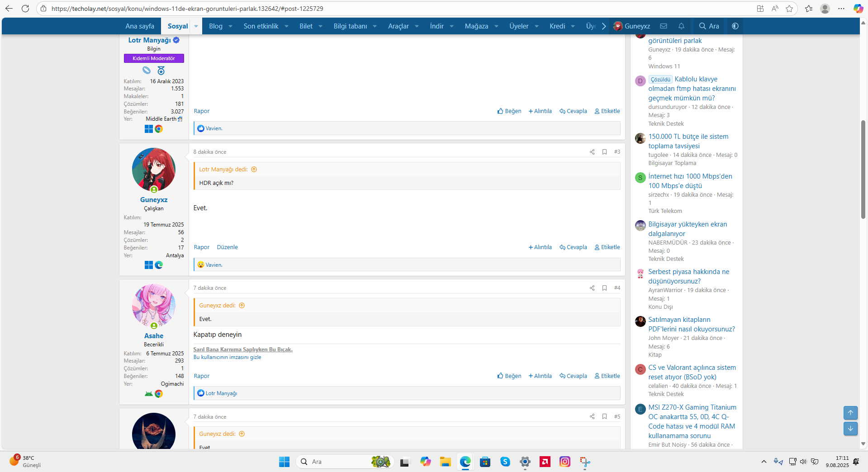Click Rapor on post #4
The height and width of the screenshot is (472, 868).
coord(202,376)
